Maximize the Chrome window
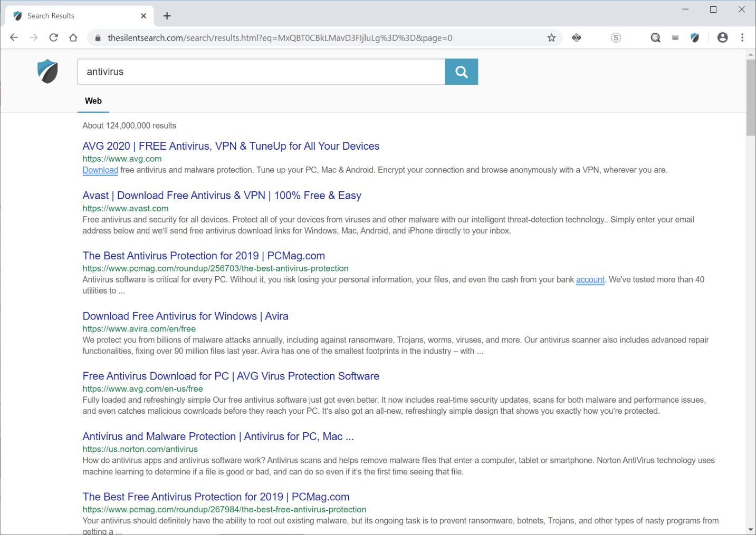756x535 pixels. [x=713, y=9]
